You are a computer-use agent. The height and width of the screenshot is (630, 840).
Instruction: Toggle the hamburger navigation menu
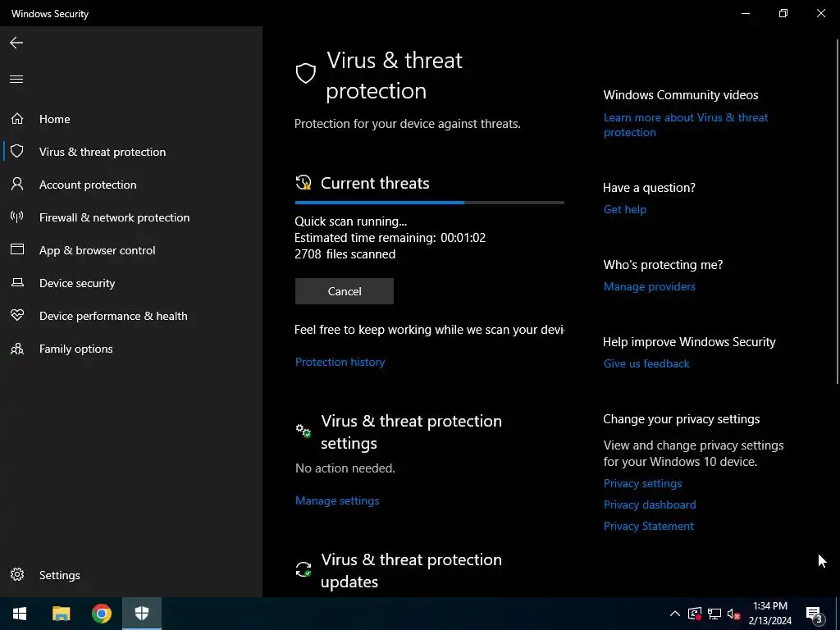(x=16, y=80)
